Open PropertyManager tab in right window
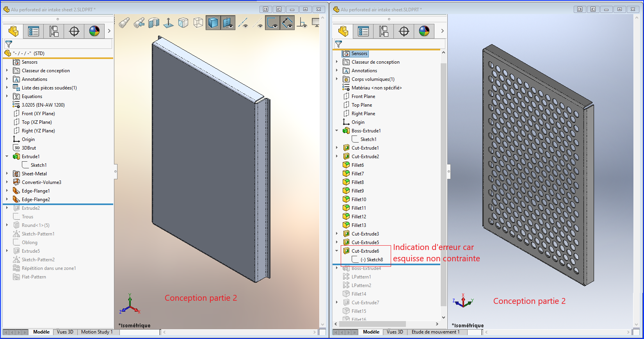Screen dimensions: 644x339 click(x=363, y=31)
